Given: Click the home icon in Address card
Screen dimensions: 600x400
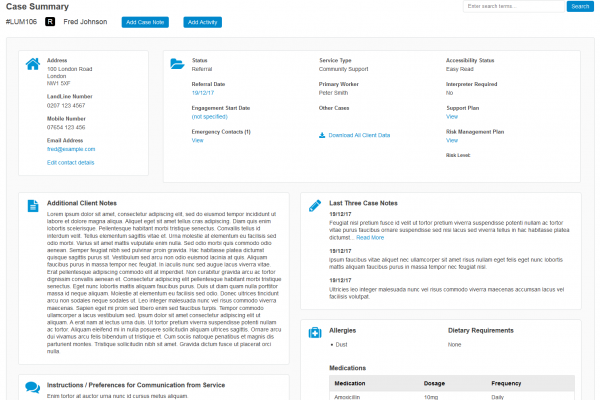Looking at the screenshot, I should click(x=31, y=63).
